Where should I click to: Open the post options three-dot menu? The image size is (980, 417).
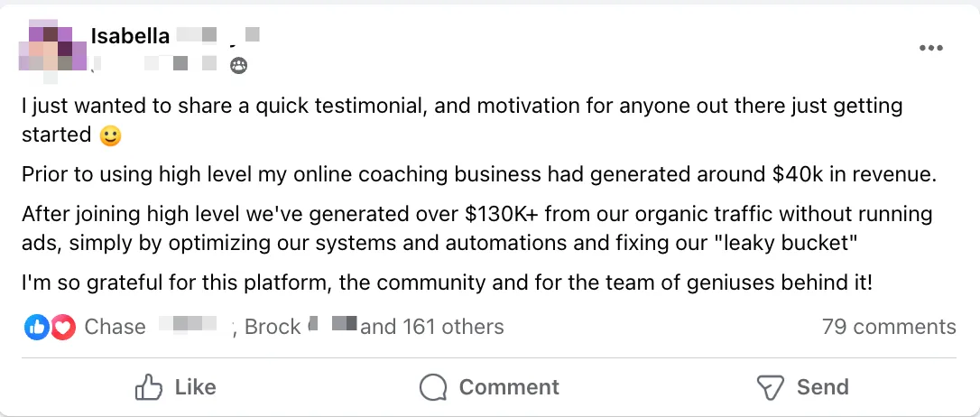(930, 48)
